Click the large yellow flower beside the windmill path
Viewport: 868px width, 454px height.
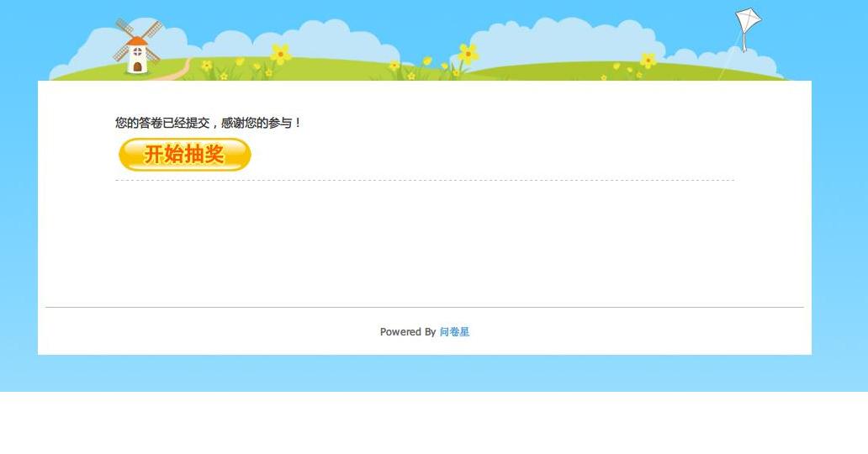pyautogui.click(x=281, y=54)
